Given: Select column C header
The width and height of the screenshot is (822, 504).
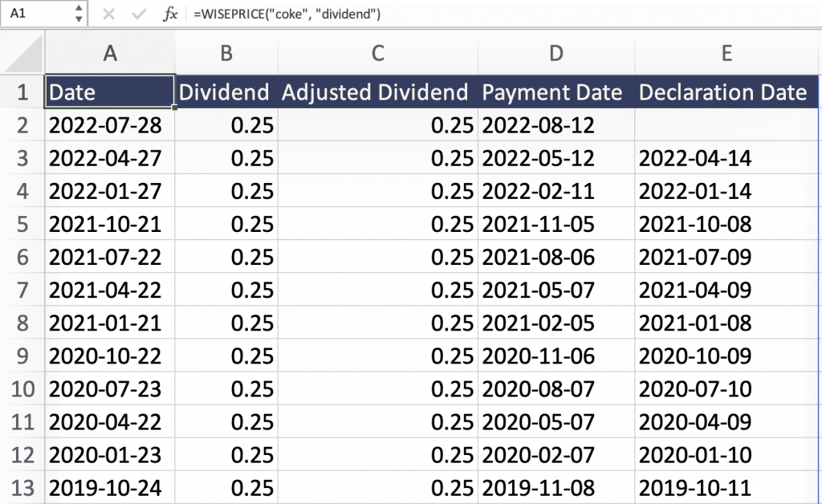Looking at the screenshot, I should click(x=377, y=53).
